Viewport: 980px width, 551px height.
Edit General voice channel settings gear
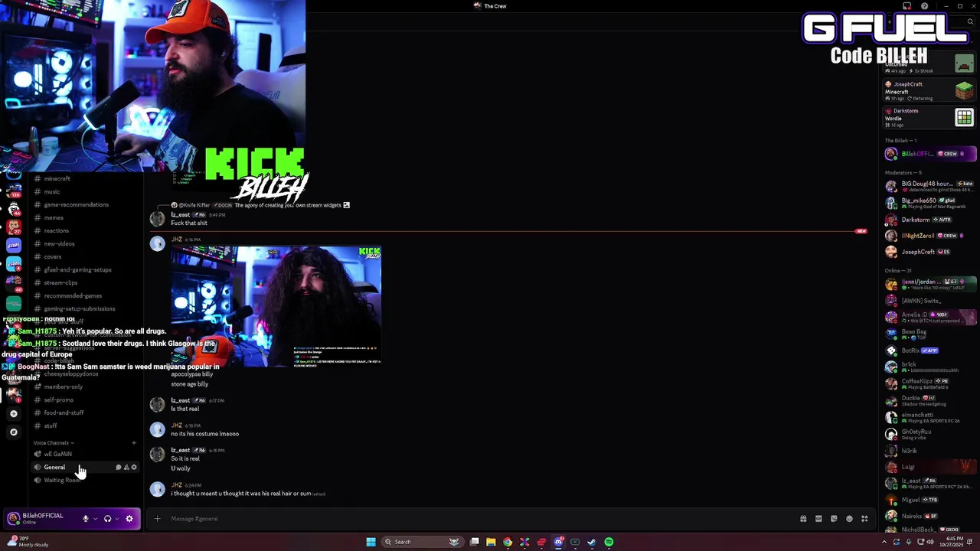click(x=134, y=467)
